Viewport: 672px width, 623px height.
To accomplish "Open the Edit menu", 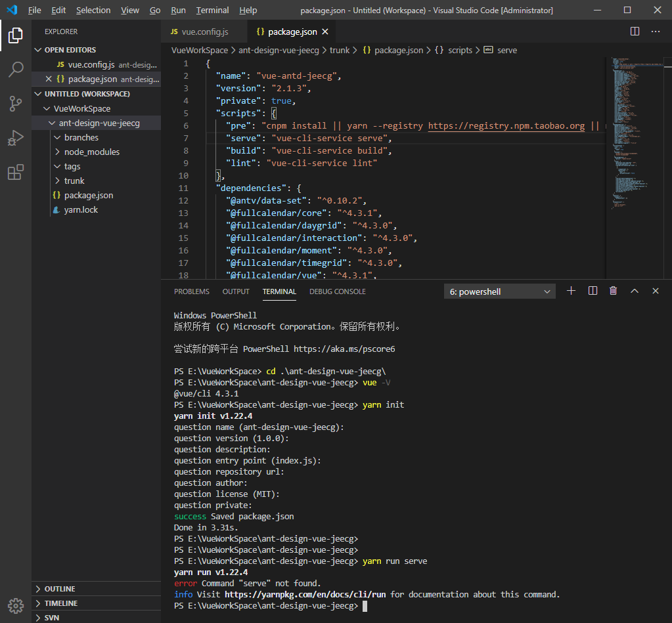I will point(58,11).
